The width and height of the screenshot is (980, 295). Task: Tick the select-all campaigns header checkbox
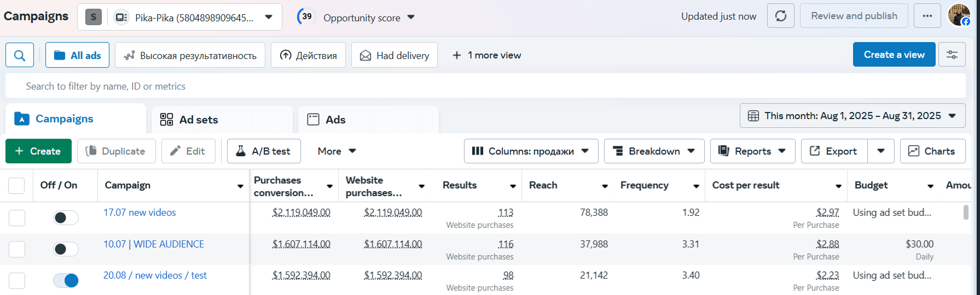pyautogui.click(x=16, y=186)
